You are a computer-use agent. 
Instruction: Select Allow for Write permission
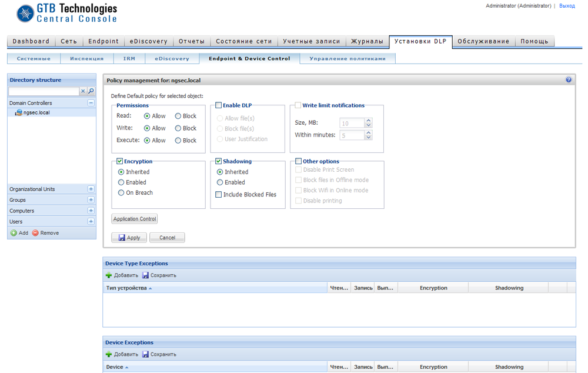click(147, 128)
